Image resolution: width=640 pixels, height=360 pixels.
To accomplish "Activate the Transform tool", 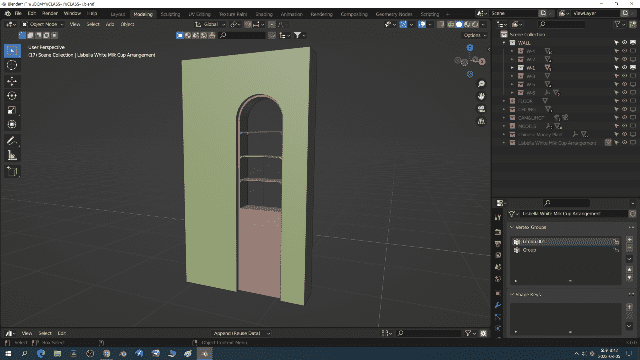I will pyautogui.click(x=12, y=124).
